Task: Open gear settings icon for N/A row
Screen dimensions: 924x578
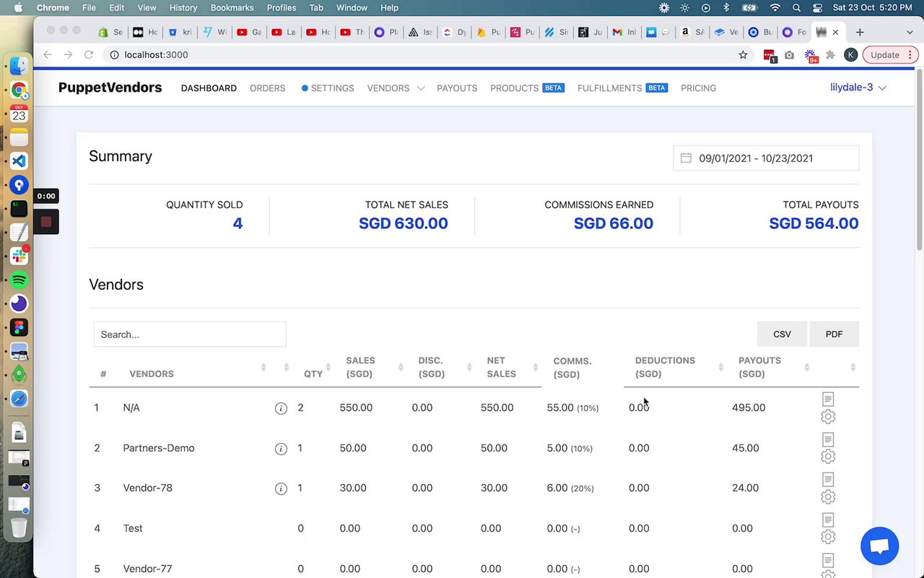Action: (828, 417)
